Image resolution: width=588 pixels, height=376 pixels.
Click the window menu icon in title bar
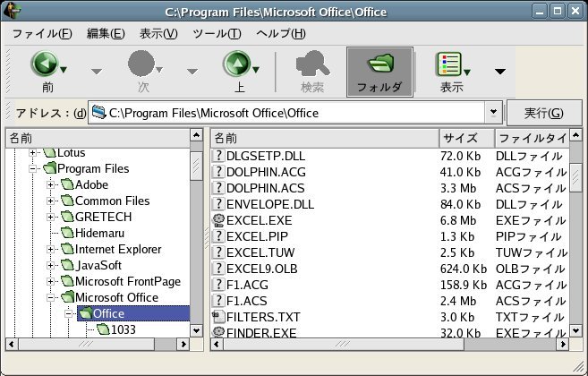(x=12, y=12)
